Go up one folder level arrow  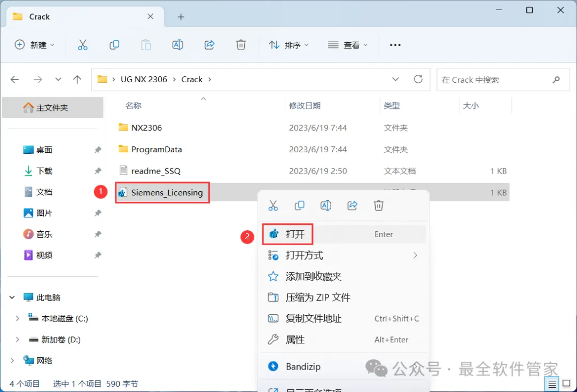(77, 80)
